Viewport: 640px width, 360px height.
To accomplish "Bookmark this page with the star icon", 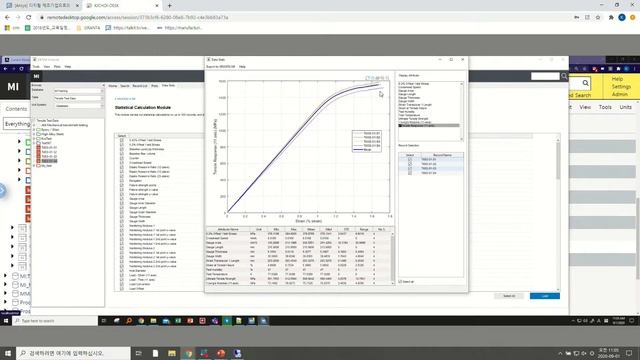I will click(598, 18).
